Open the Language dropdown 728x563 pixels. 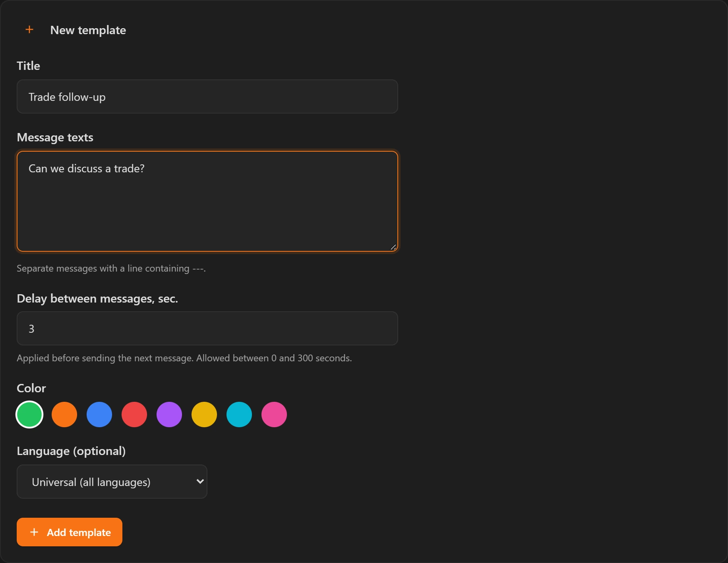coord(112,482)
